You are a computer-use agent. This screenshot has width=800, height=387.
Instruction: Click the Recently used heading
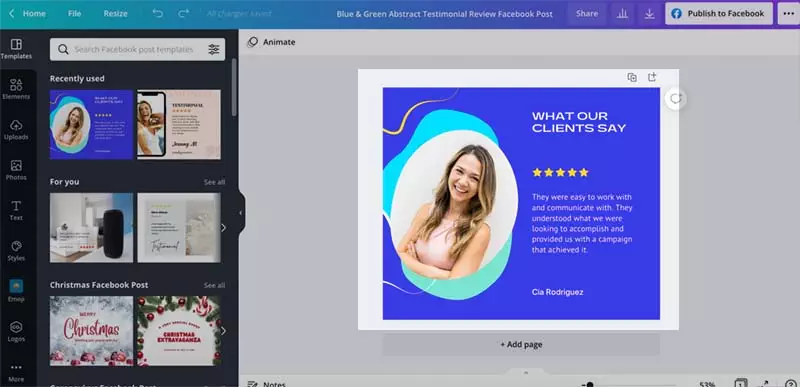tap(77, 79)
